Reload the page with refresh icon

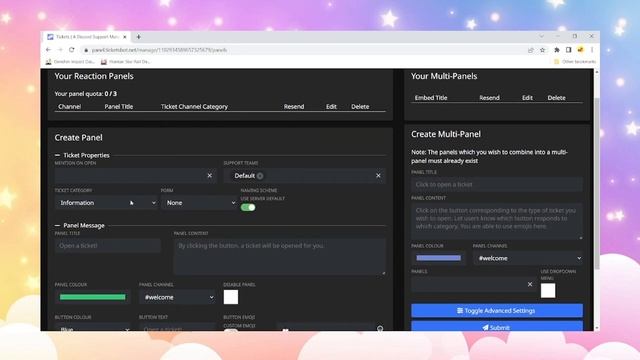tap(72, 50)
